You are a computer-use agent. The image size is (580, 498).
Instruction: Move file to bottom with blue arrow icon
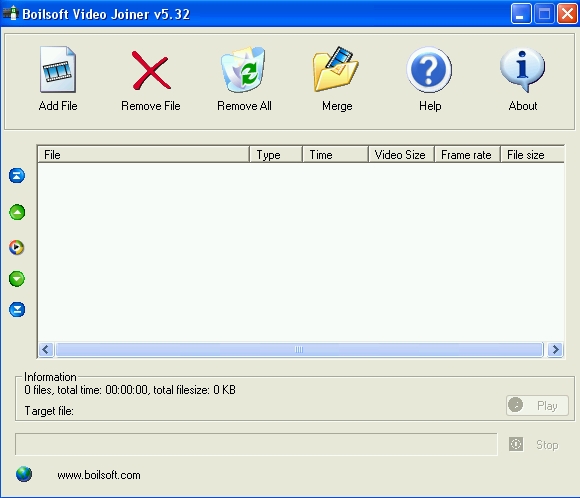(17, 309)
